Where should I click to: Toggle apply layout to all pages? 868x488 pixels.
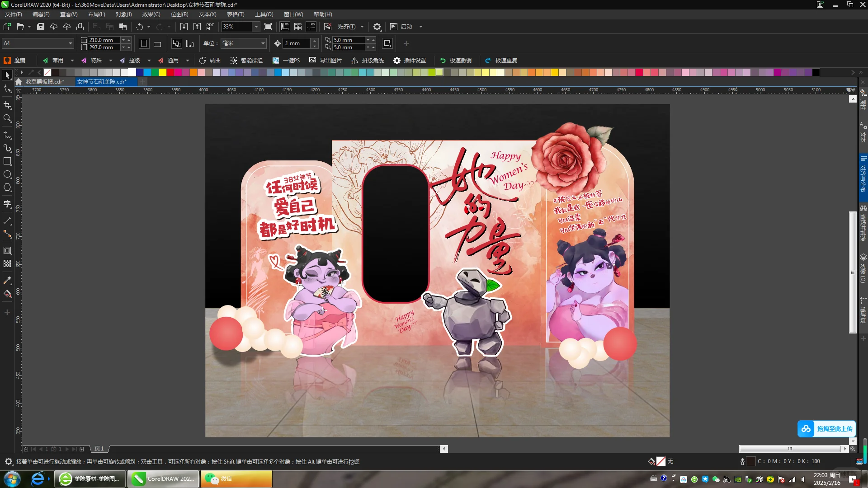point(177,43)
